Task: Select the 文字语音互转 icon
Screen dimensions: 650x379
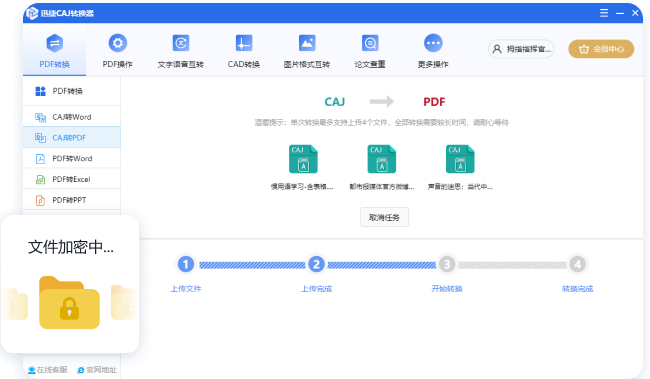Action: 181,43
